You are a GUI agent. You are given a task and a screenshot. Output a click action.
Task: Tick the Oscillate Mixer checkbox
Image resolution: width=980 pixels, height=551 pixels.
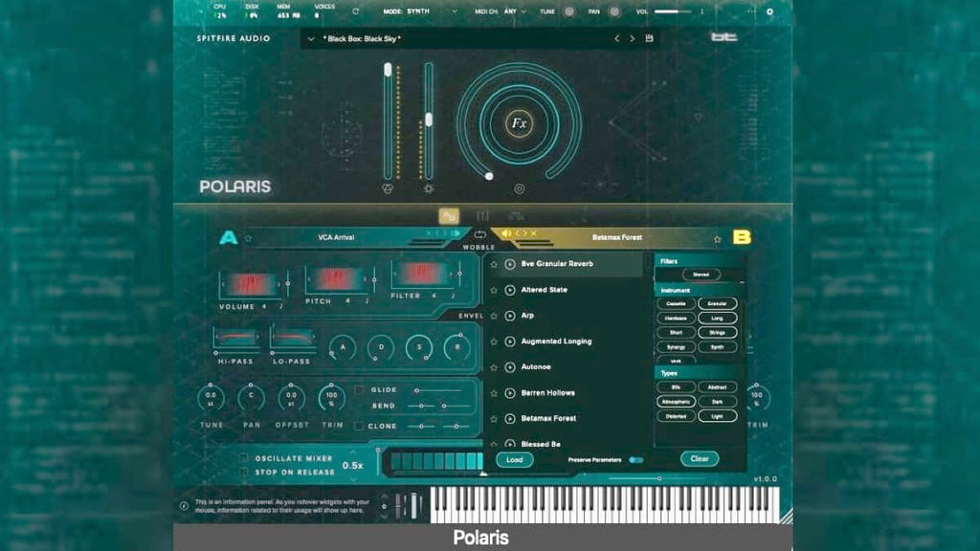(x=244, y=458)
